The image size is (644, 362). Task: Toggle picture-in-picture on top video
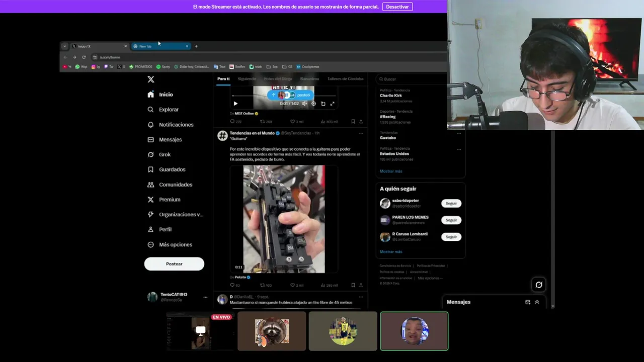(323, 104)
